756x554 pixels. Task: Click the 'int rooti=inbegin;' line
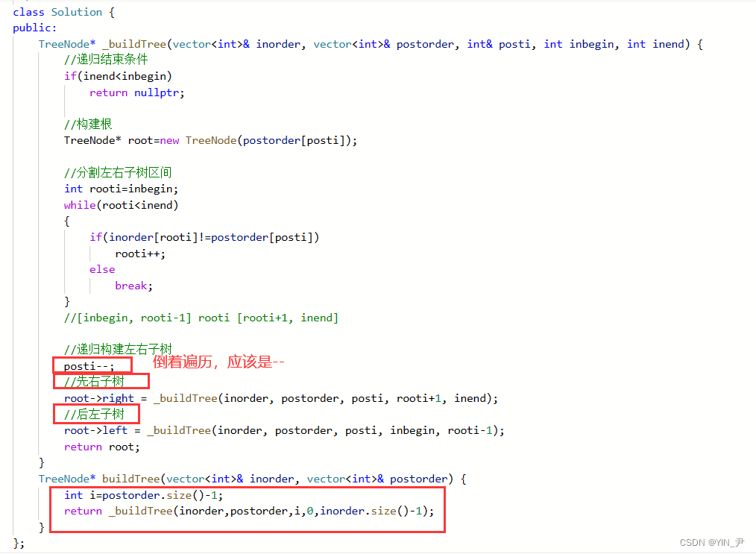(x=121, y=189)
